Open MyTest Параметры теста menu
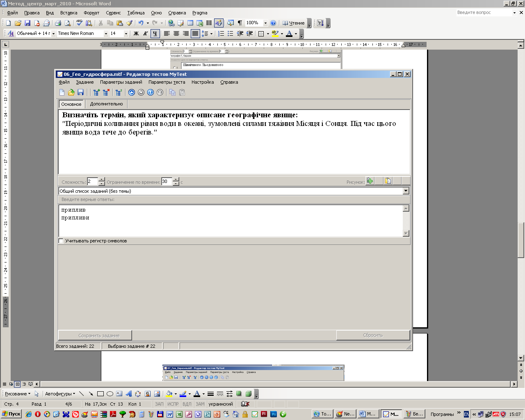525x420 pixels. 167,82
